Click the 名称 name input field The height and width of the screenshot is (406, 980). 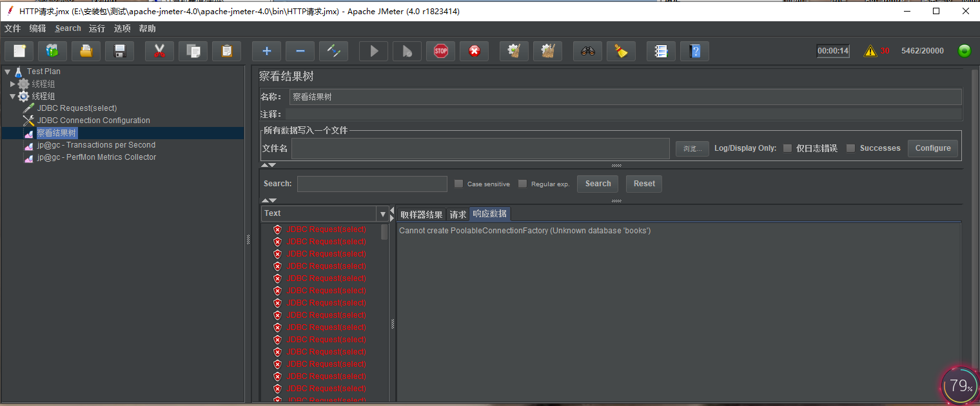tap(625, 97)
